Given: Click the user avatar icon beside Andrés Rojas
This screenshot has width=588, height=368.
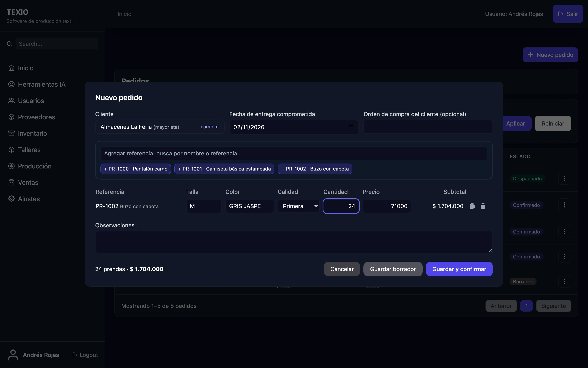Looking at the screenshot, I should [13, 355].
